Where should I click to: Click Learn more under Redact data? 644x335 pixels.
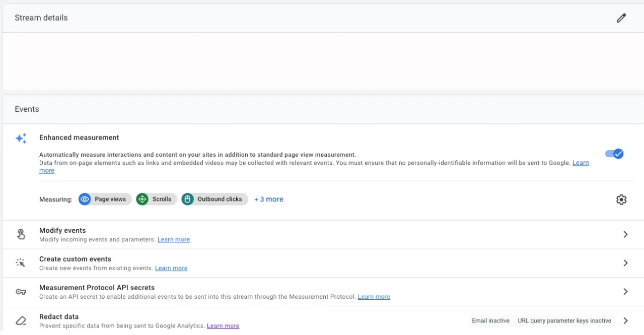coord(223,325)
